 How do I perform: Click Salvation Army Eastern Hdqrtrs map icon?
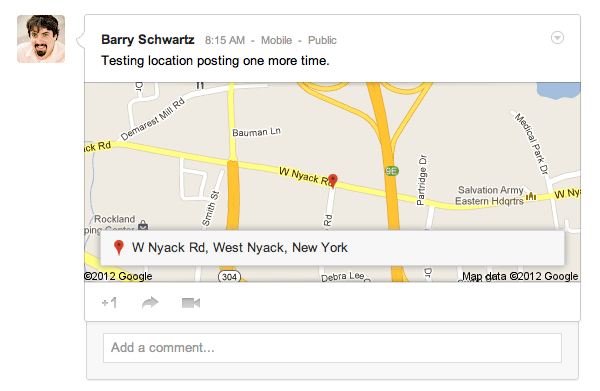click(x=531, y=196)
